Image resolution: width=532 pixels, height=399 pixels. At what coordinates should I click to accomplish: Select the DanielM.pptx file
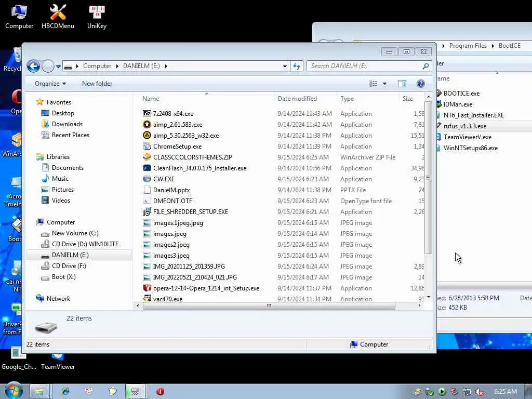171,190
